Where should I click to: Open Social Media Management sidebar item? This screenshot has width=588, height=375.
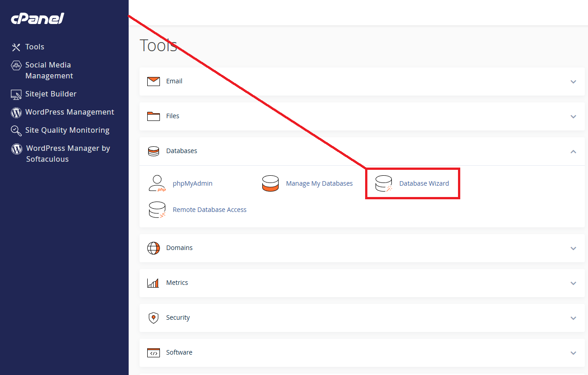click(49, 71)
